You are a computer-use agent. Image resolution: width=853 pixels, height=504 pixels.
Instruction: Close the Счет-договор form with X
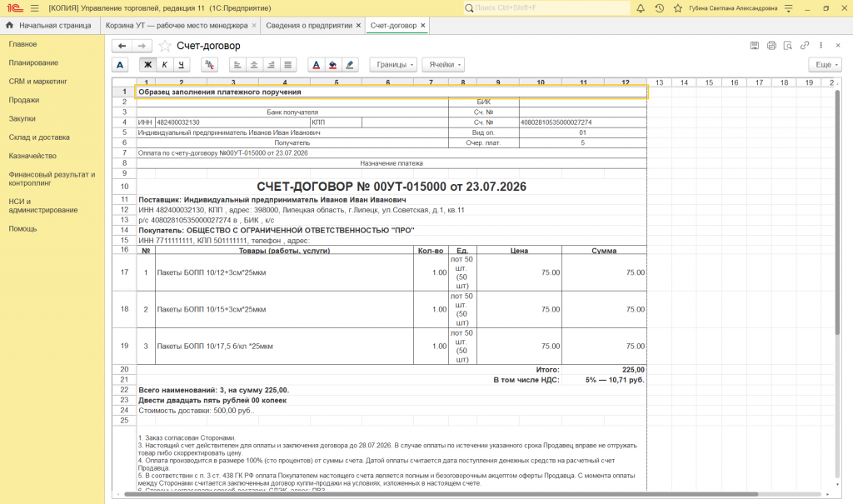coord(838,46)
